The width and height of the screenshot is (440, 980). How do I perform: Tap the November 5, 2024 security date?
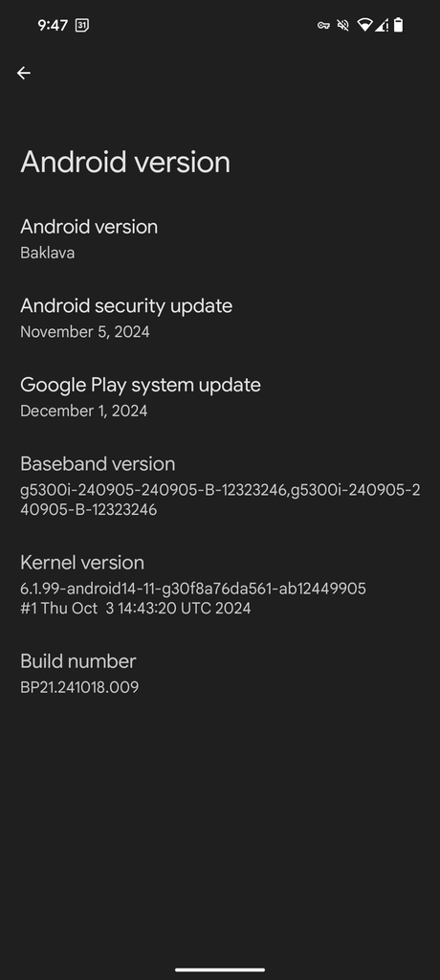click(x=85, y=332)
